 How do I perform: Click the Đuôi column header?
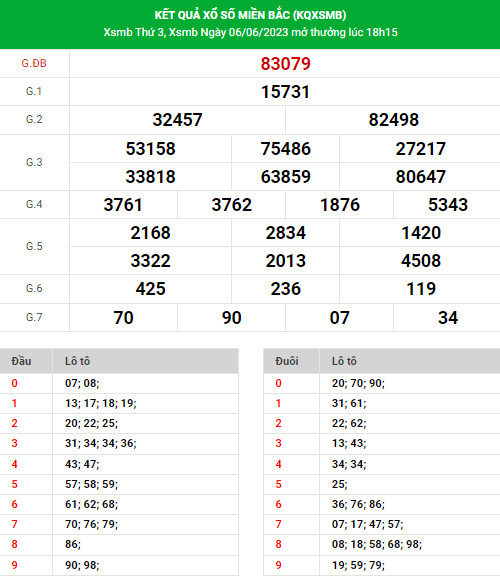click(x=287, y=361)
